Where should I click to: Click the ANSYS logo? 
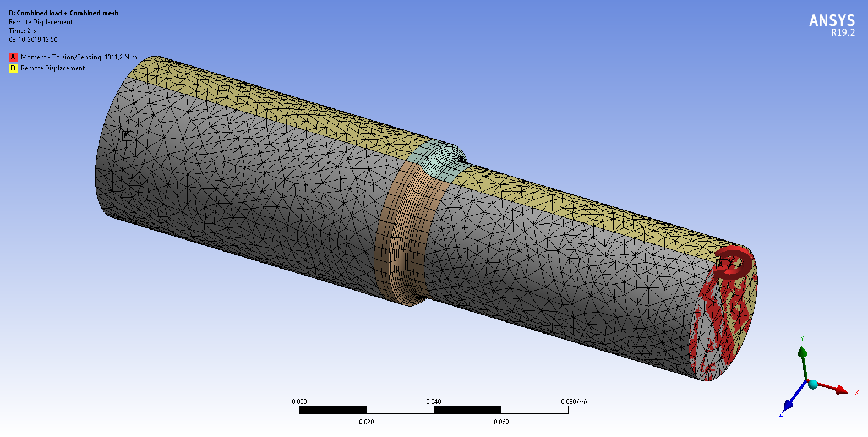pyautogui.click(x=831, y=21)
